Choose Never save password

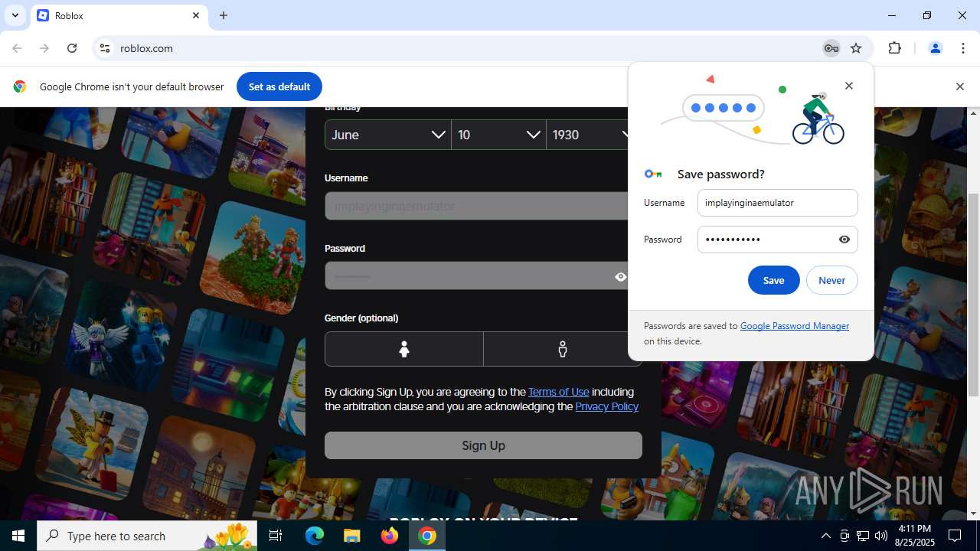(831, 280)
